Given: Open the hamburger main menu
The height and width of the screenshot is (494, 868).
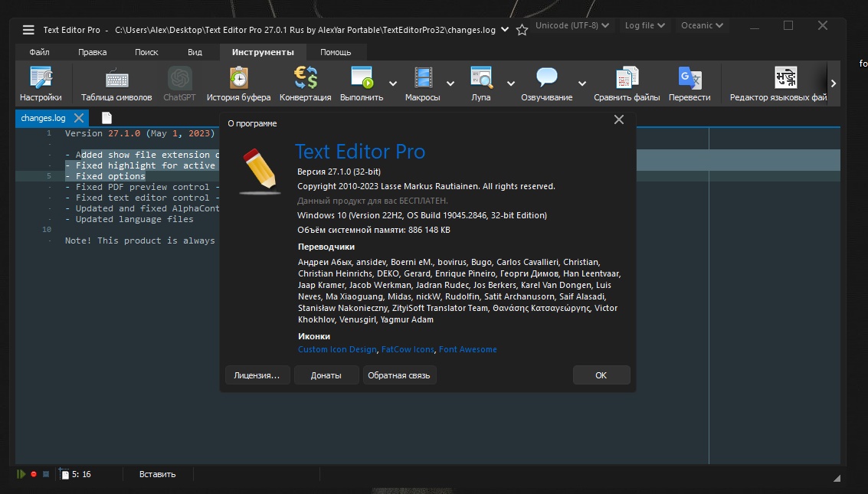Looking at the screenshot, I should [x=28, y=30].
